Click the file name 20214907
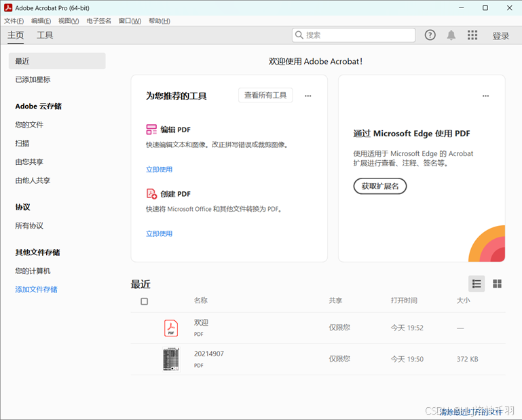This screenshot has height=420, width=522. [209, 354]
